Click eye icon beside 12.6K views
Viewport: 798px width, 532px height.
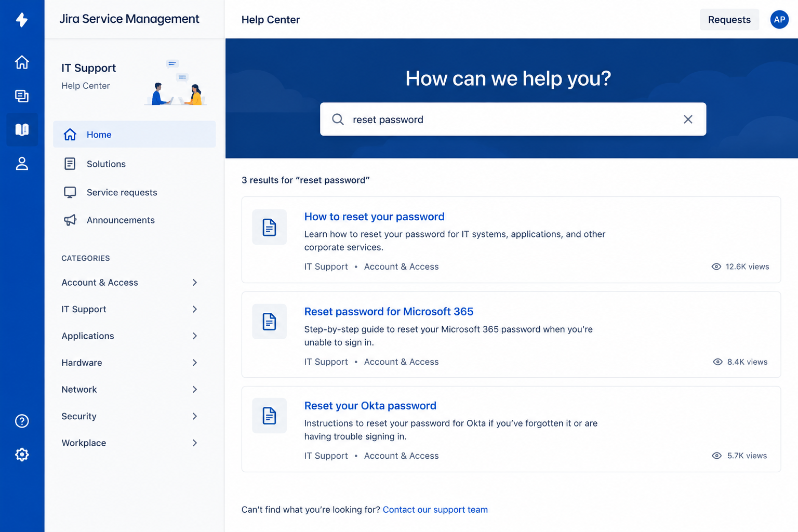(x=716, y=267)
